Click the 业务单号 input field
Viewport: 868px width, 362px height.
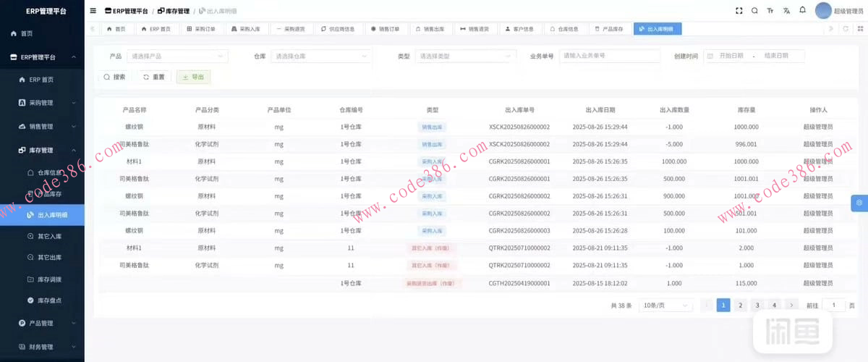coord(609,56)
